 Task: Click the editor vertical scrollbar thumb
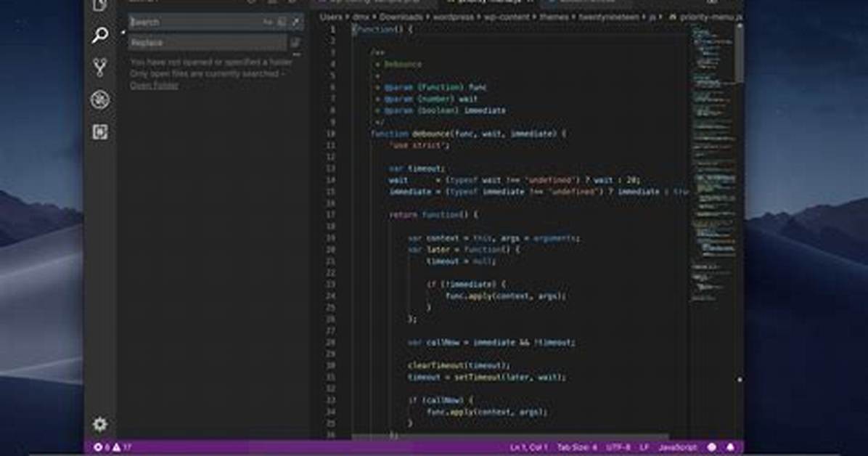(739, 53)
